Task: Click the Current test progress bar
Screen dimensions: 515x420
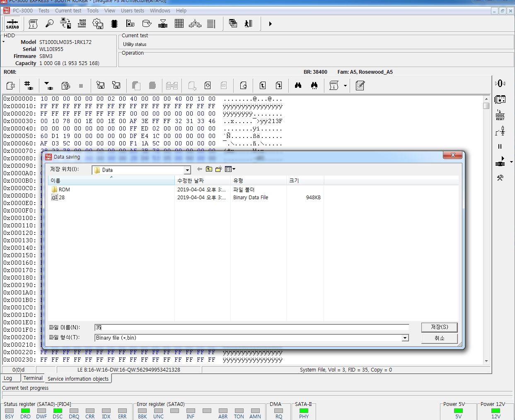Action: click(257, 395)
